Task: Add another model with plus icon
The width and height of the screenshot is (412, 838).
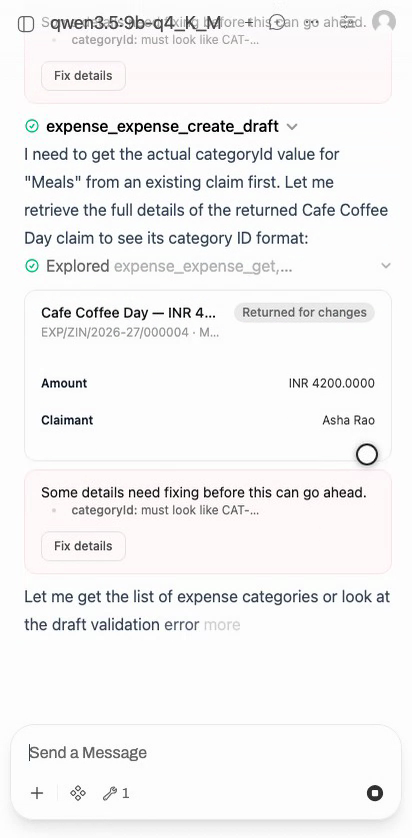Action: 249,22
